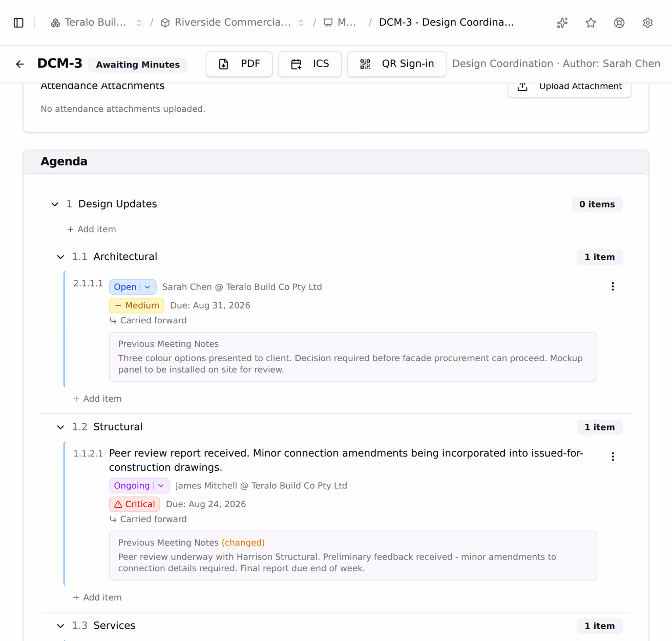This screenshot has width=672, height=641.
Task: Add item under Architectural section
Action: [x=97, y=399]
